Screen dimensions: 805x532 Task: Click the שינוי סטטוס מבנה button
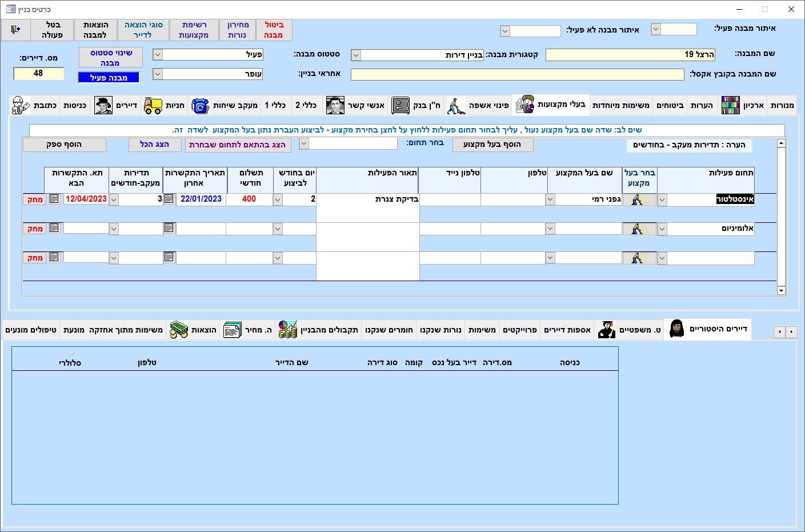(x=110, y=58)
